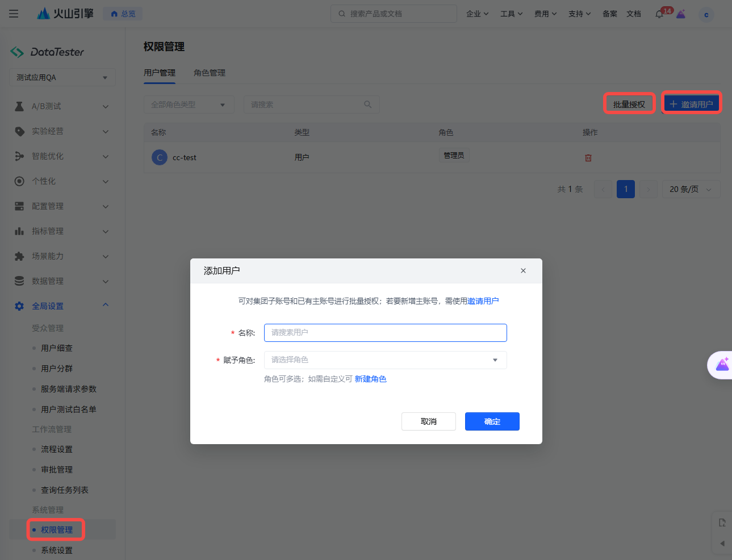Click the DataTester logo
The height and width of the screenshot is (560, 732).
47,52
